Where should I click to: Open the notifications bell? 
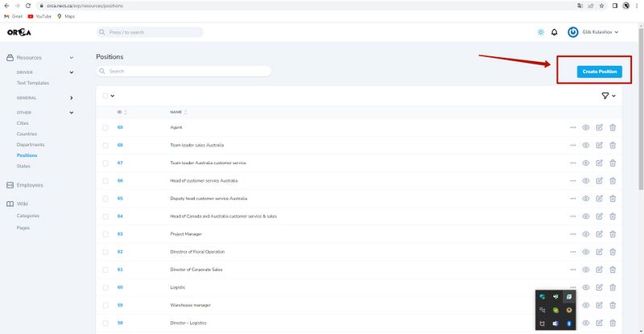pyautogui.click(x=554, y=32)
